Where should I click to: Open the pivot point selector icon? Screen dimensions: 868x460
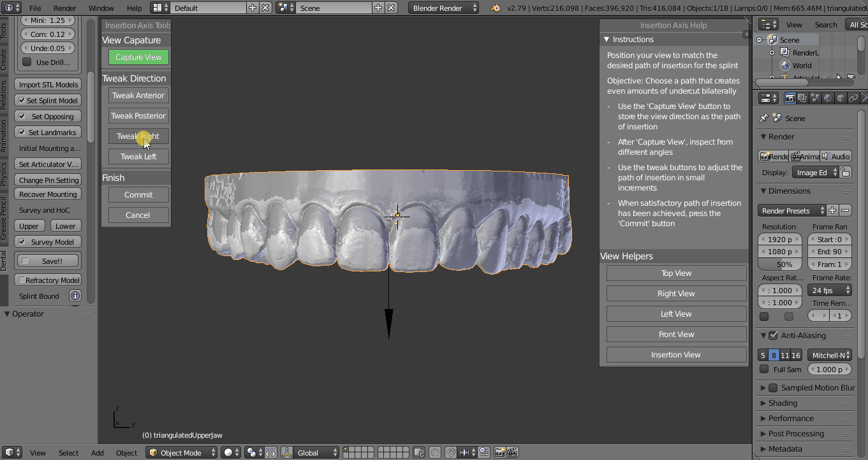(254, 452)
